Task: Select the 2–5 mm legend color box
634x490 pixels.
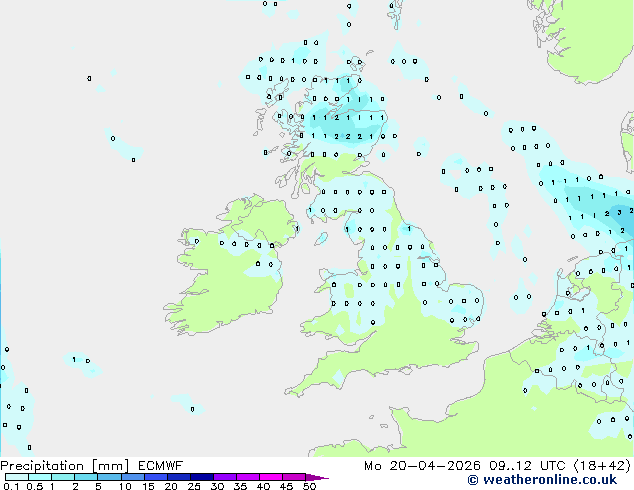Action: pyautogui.click(x=86, y=477)
